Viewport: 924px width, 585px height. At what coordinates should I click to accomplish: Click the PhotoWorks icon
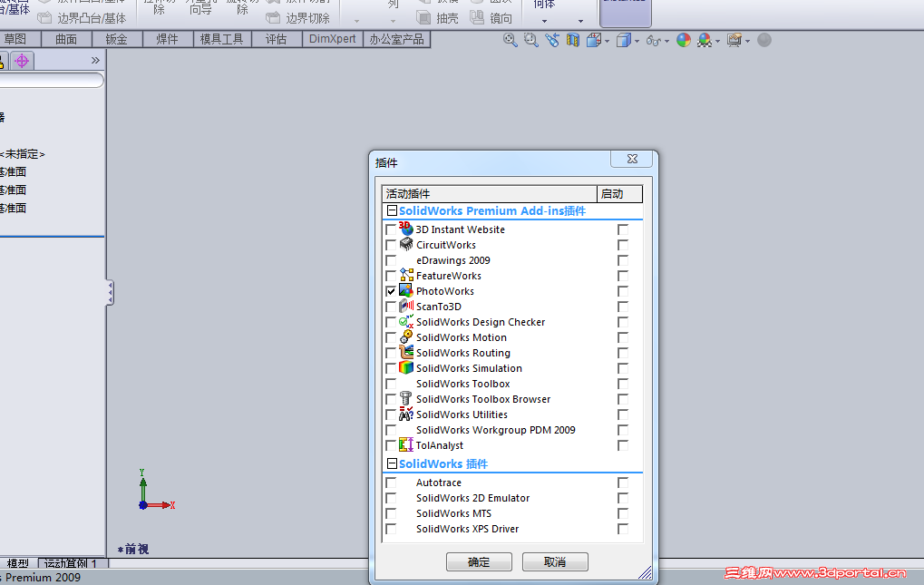(x=406, y=290)
